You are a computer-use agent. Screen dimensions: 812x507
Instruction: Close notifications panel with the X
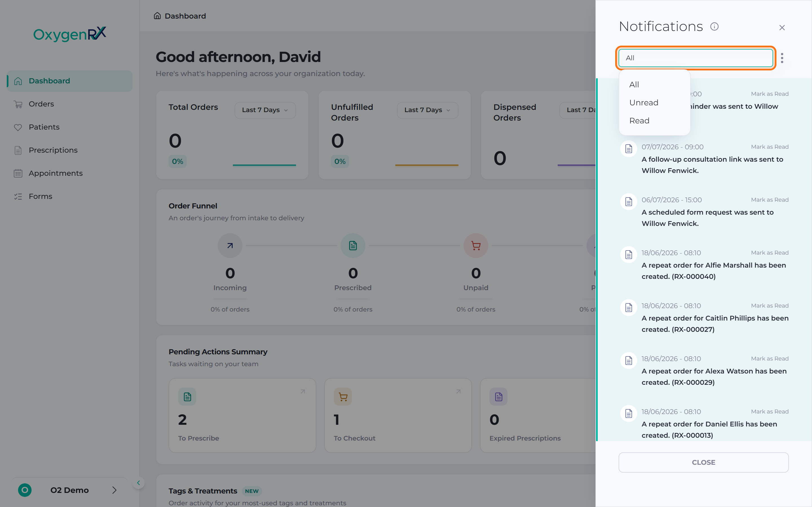coord(782,28)
